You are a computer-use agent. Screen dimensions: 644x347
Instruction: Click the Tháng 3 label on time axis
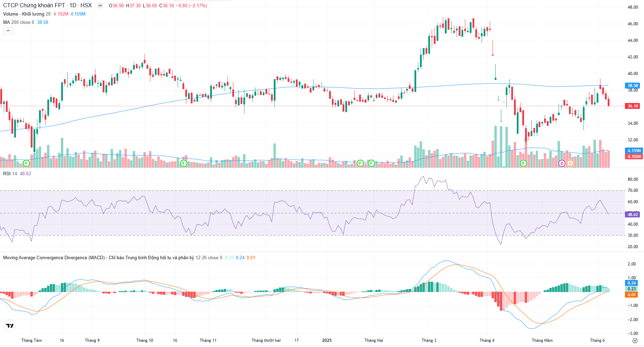[x=429, y=340]
